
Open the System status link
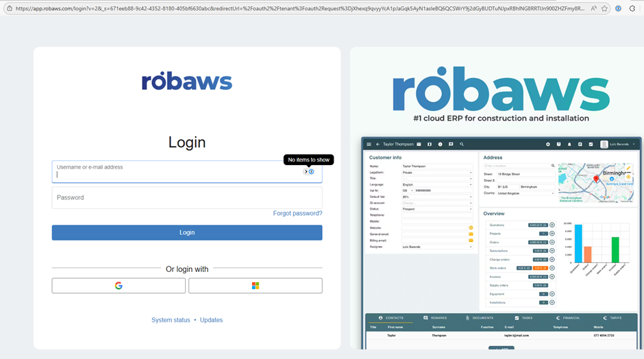(171, 320)
